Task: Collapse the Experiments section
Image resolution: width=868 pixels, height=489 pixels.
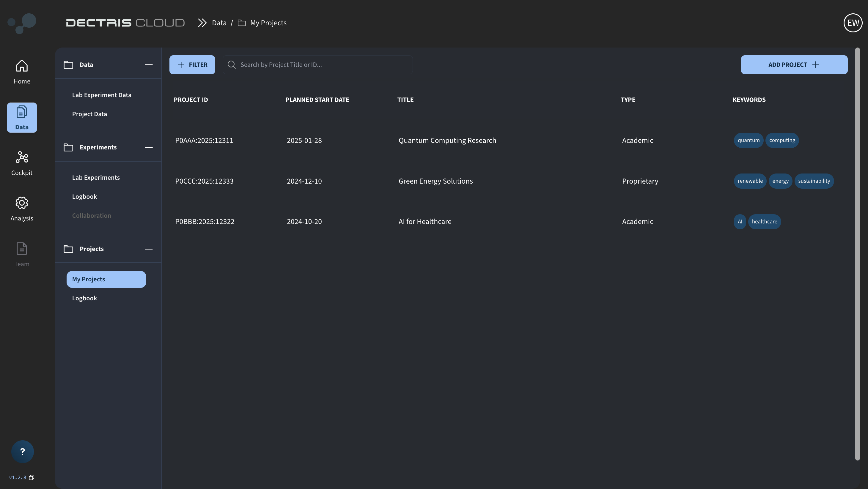Action: coord(149,148)
